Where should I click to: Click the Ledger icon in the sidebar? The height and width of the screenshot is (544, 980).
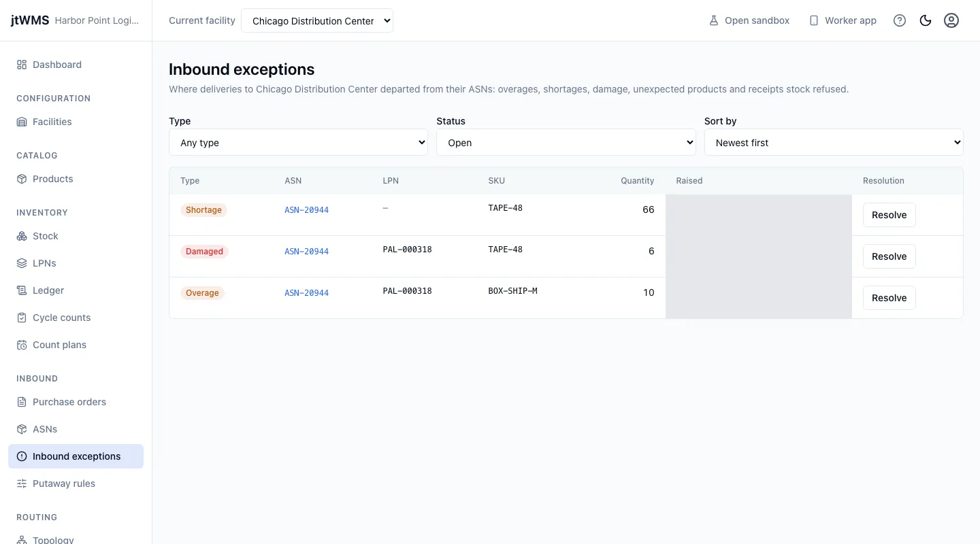click(x=22, y=290)
